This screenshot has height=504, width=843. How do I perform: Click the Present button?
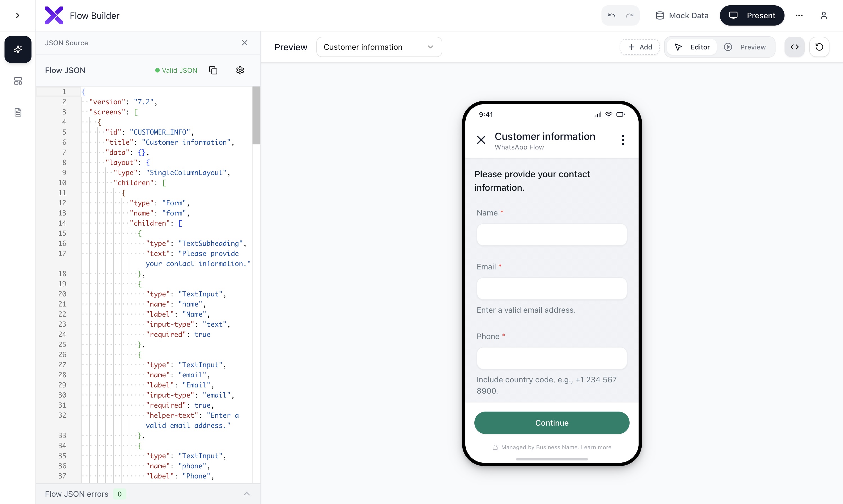tap(752, 15)
